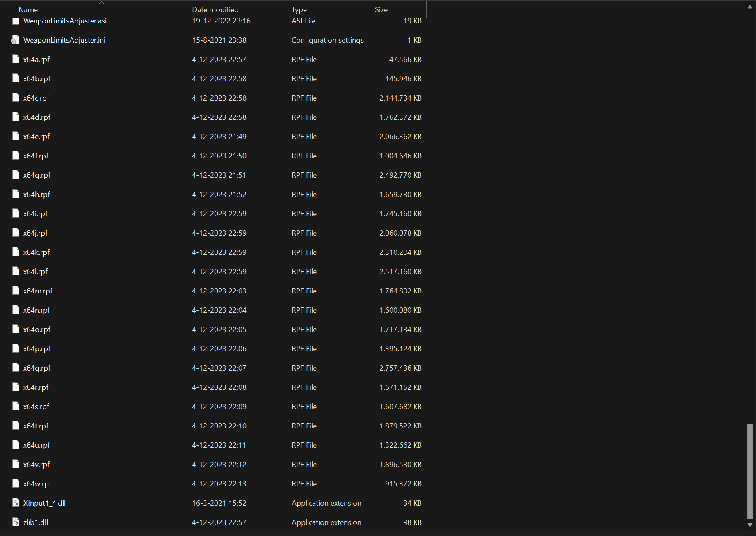Click the x64n.rpf file icon
This screenshot has height=536, width=756.
16,310
